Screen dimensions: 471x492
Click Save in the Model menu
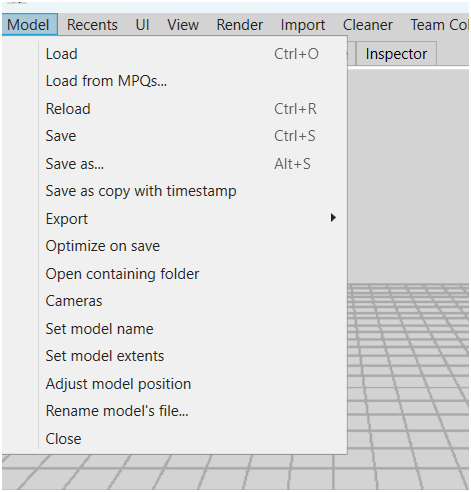[x=192, y=136]
